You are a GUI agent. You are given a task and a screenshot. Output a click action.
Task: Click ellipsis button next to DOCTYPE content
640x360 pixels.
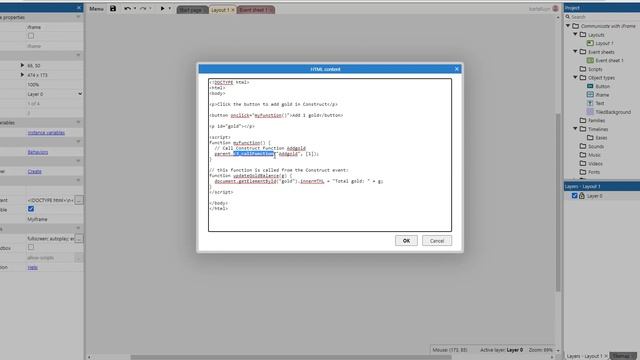[x=79, y=200]
